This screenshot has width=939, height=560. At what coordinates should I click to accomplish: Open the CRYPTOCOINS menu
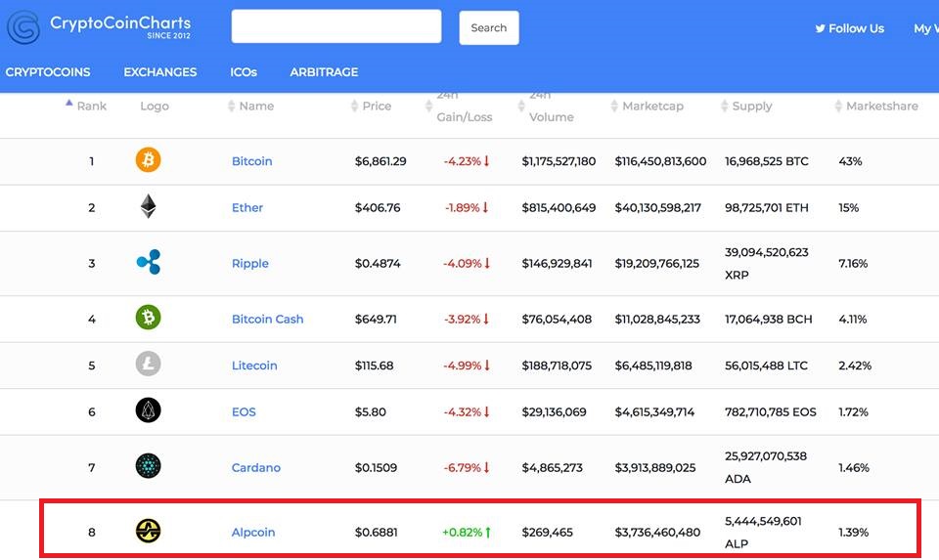(48, 71)
